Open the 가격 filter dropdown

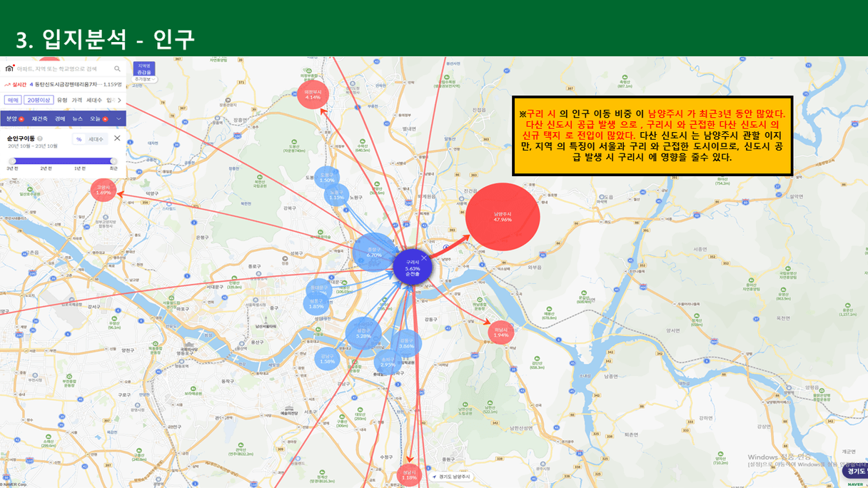[76, 100]
